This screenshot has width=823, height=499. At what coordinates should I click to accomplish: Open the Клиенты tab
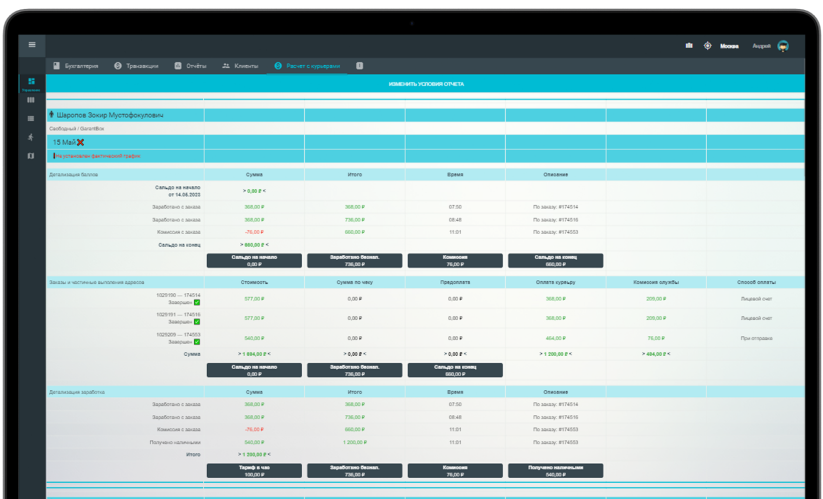[240, 66]
